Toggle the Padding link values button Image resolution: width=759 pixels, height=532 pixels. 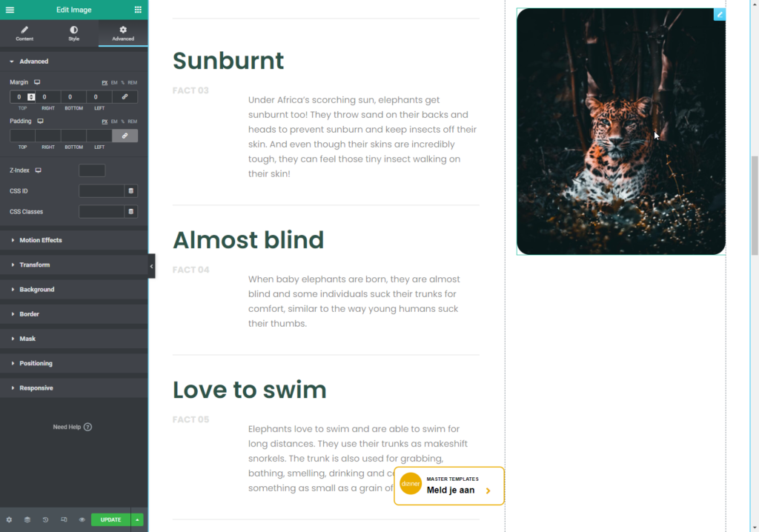point(125,136)
